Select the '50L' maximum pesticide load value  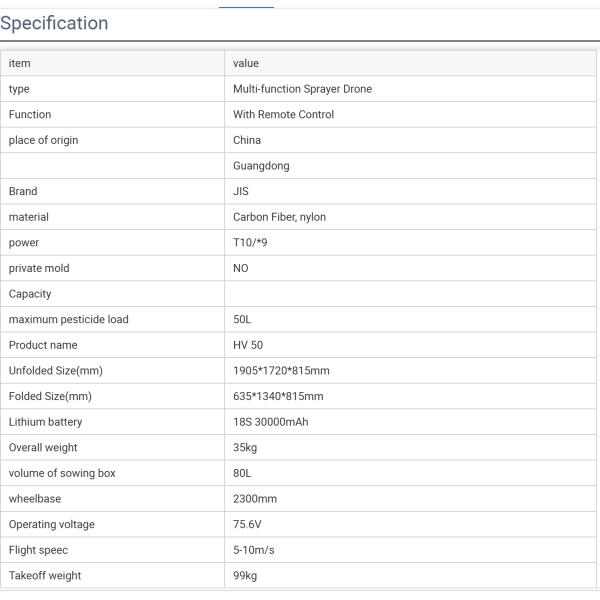point(243,320)
